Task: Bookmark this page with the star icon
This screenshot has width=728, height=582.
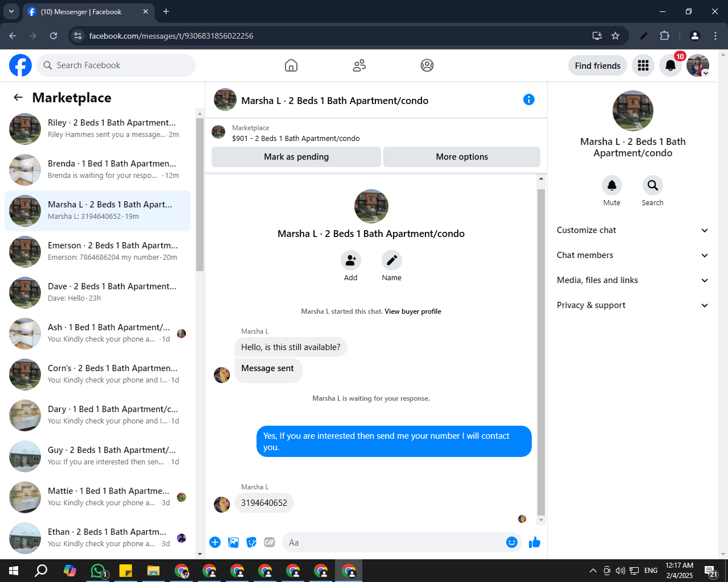Action: click(615, 36)
